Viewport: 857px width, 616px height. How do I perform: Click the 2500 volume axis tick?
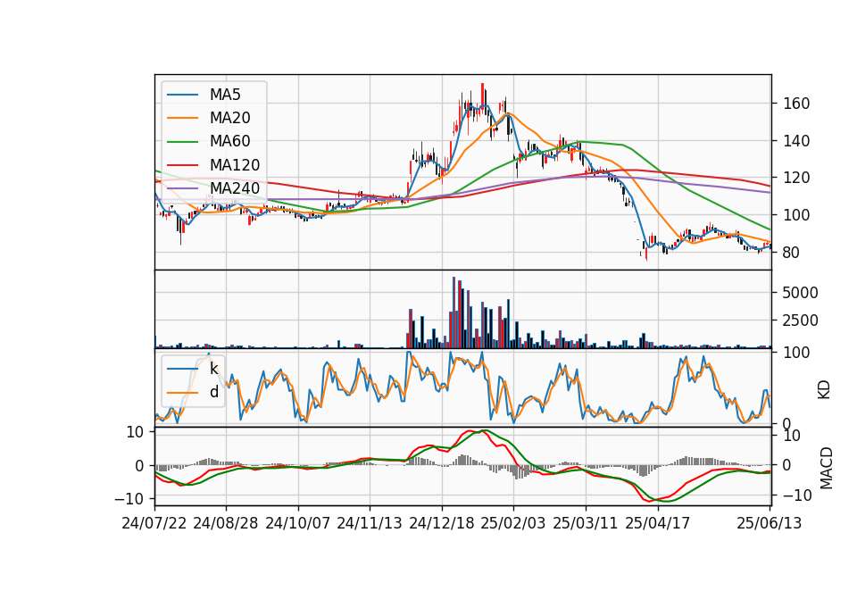coord(800,320)
